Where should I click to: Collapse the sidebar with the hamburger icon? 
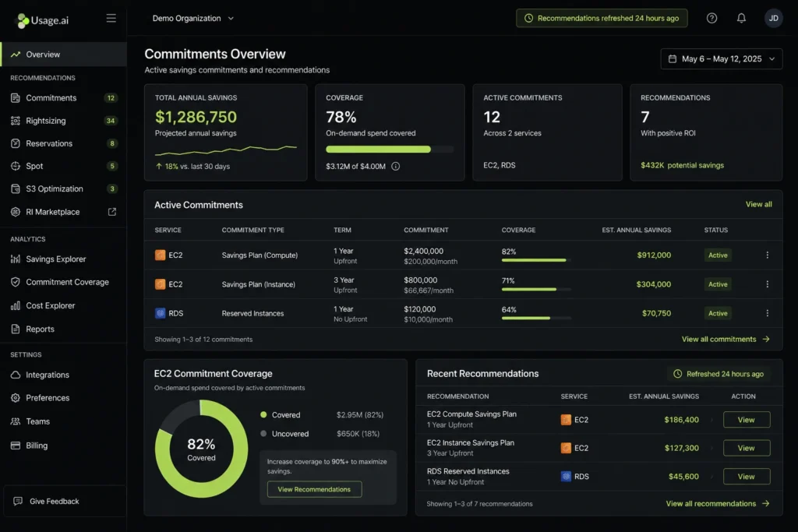[x=111, y=17]
